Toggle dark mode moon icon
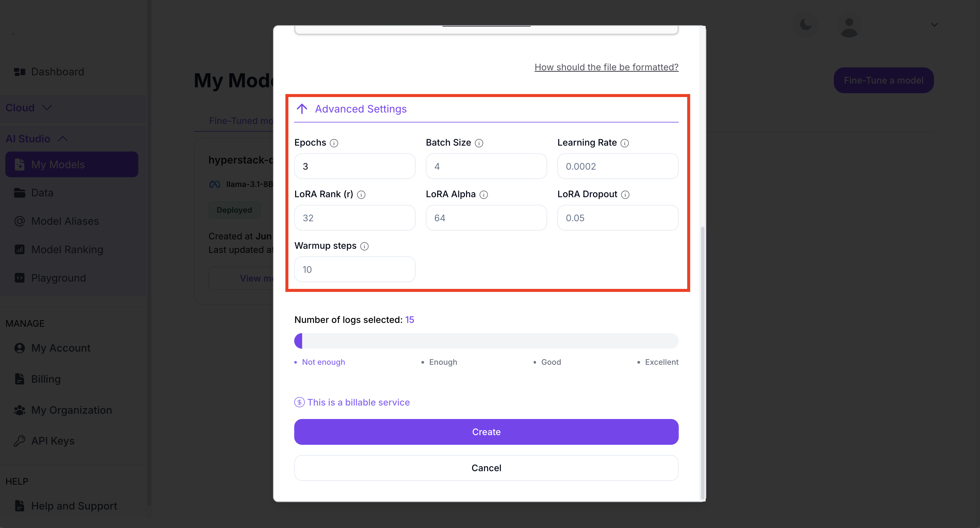 [806, 25]
